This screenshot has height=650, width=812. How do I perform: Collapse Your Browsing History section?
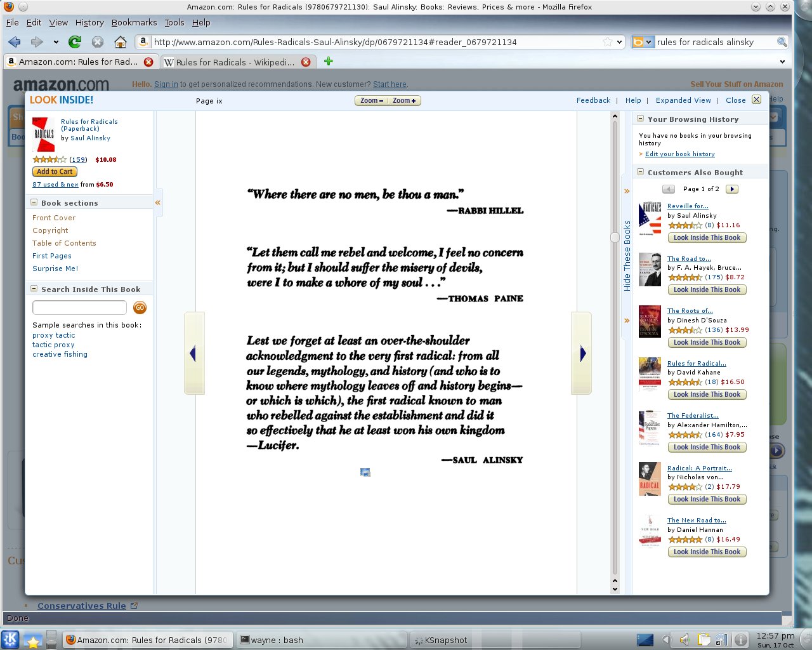tap(641, 119)
